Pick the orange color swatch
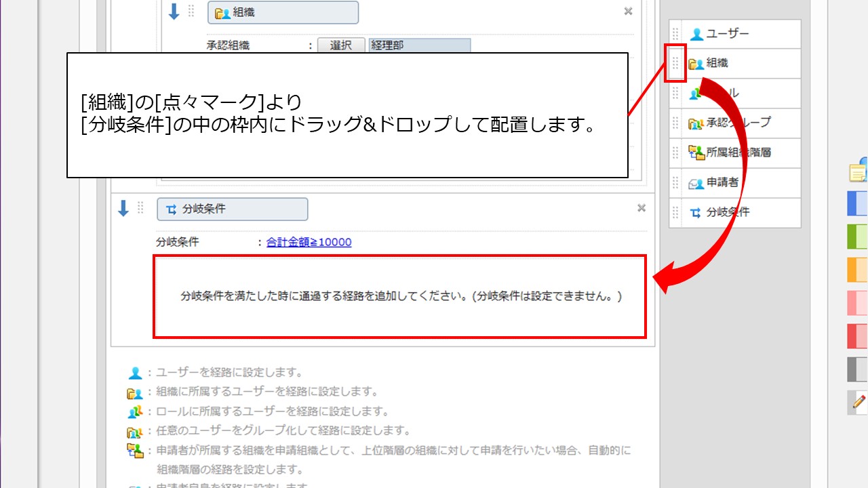 tap(858, 270)
